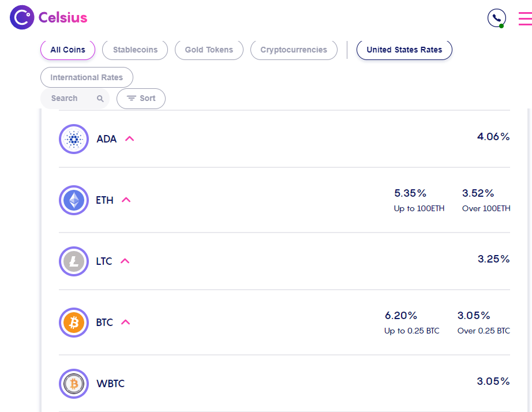Switch to Gold Tokens filter

click(x=209, y=50)
